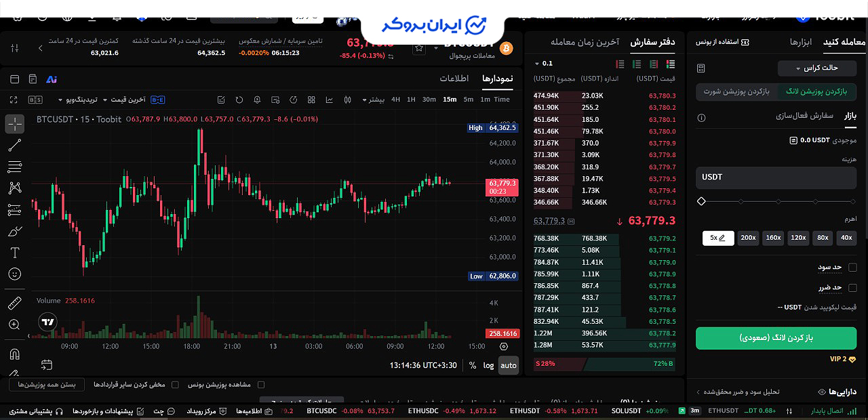The height and width of the screenshot is (420, 868).
Task: Select the trend line drawing tool
Action: click(x=14, y=145)
